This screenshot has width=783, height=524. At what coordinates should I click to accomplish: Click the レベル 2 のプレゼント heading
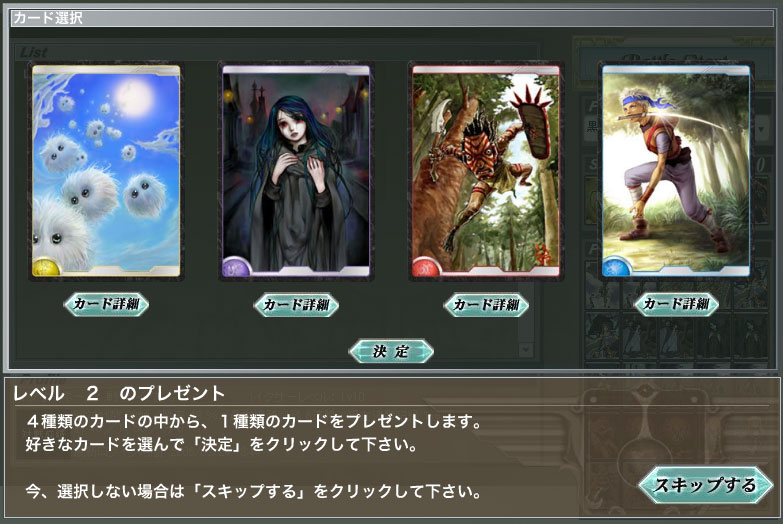(119, 394)
